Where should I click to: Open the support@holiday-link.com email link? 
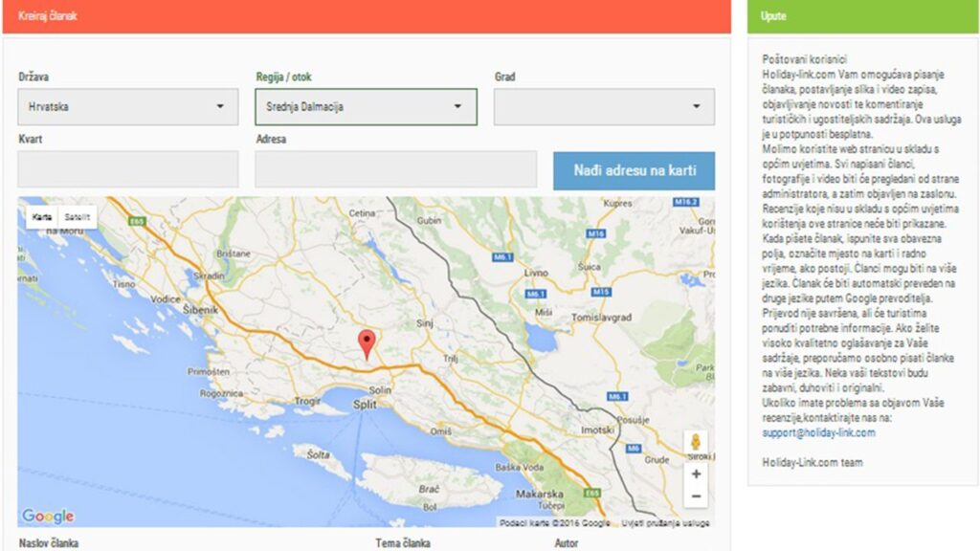tap(818, 432)
